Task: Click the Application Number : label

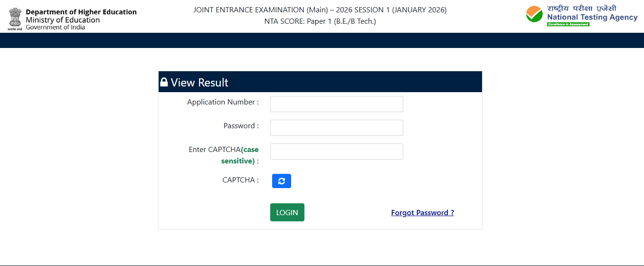Action: coord(223,102)
